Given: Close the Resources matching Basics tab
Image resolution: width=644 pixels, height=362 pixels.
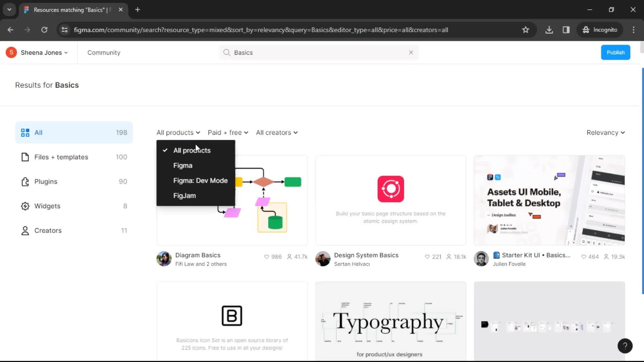Looking at the screenshot, I should click(x=121, y=10).
